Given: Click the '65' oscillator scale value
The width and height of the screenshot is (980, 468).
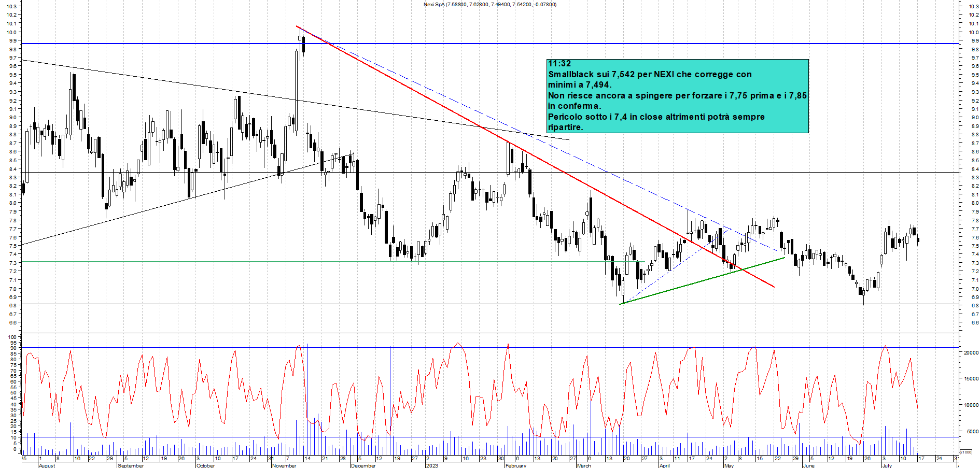Looking at the screenshot, I should [13, 376].
